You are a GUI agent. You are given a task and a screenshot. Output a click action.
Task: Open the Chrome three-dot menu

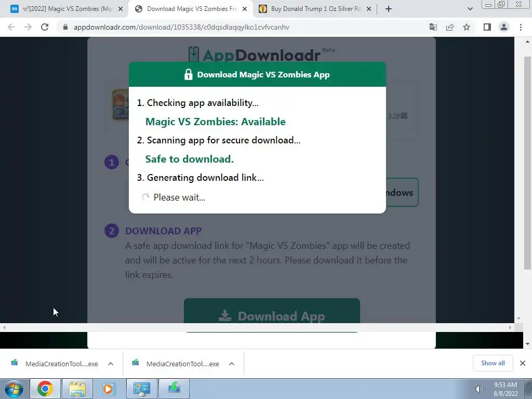click(521, 27)
